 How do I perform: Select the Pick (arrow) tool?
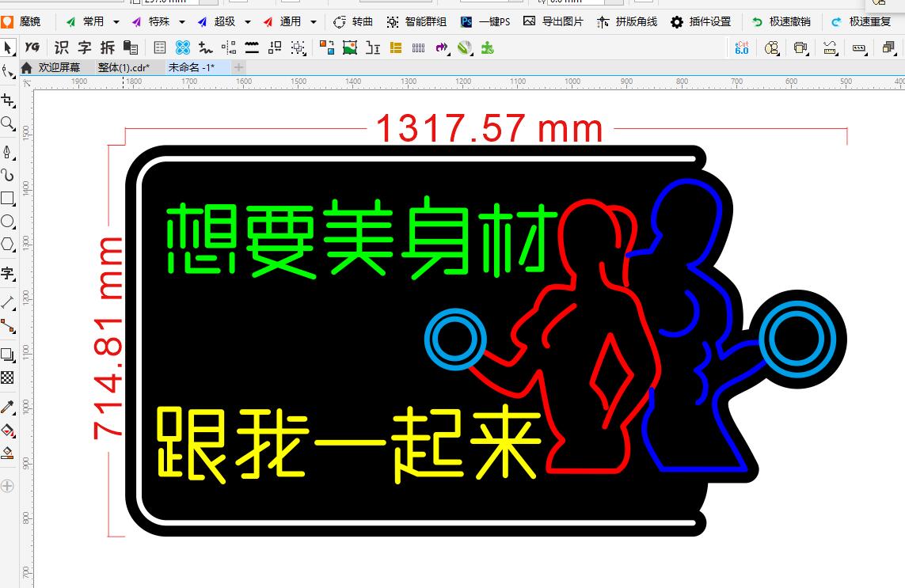(7, 47)
